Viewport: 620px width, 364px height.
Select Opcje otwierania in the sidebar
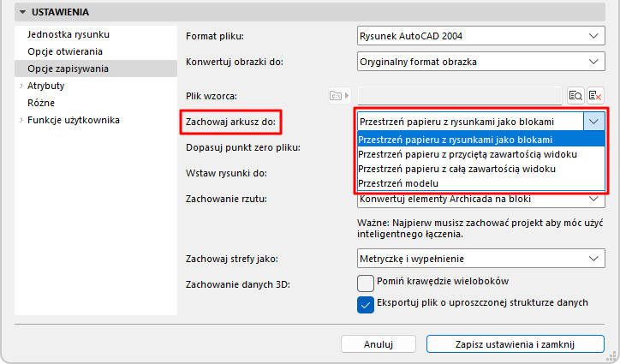65,52
